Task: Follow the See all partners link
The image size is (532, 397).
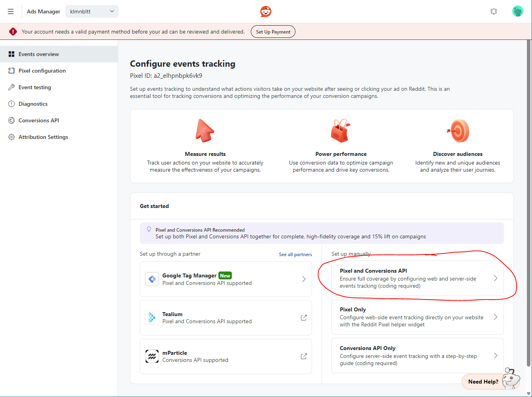Action: tap(295, 255)
